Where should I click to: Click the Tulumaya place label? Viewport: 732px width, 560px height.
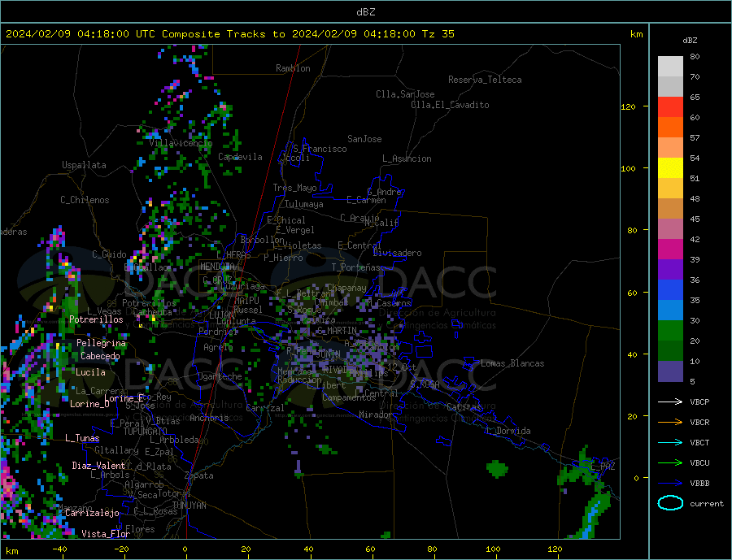pos(304,204)
